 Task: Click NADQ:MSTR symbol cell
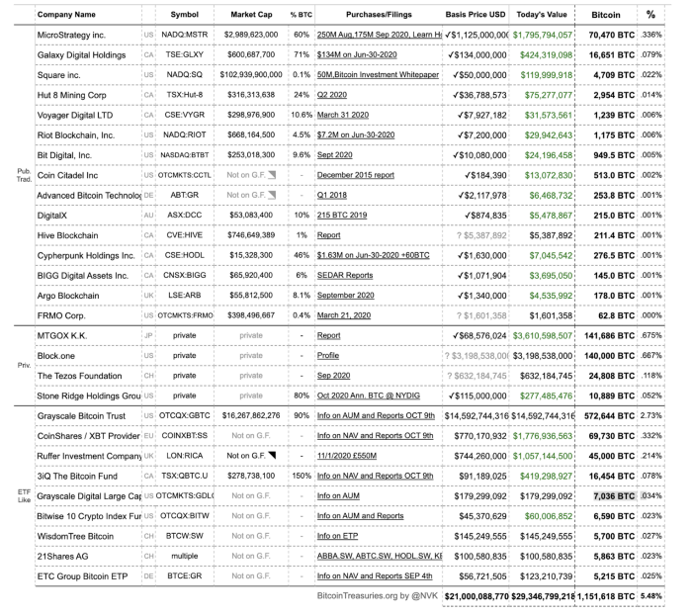[185, 35]
